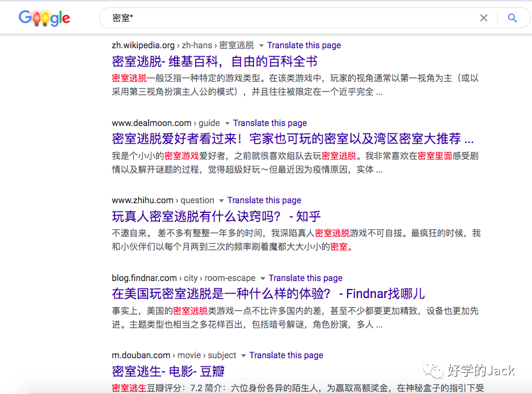Viewport: 532px width, 394px height.
Task: Expand translation options on the Douban result
Action: pyautogui.click(x=243, y=355)
